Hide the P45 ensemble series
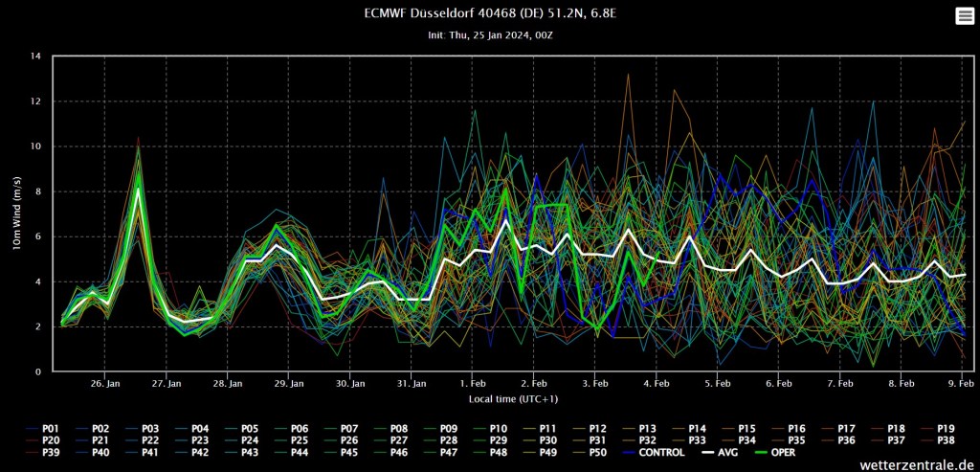The image size is (980, 472). 349,453
